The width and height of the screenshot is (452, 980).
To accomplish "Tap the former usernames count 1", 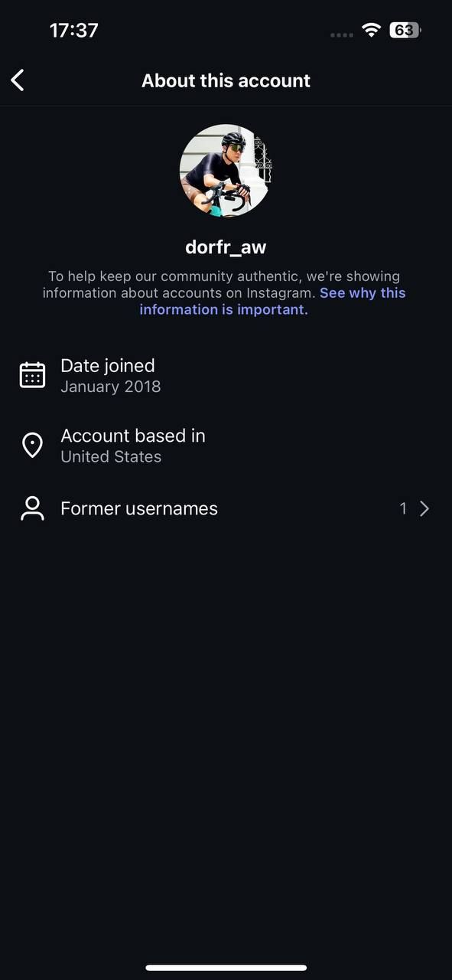I will click(403, 508).
